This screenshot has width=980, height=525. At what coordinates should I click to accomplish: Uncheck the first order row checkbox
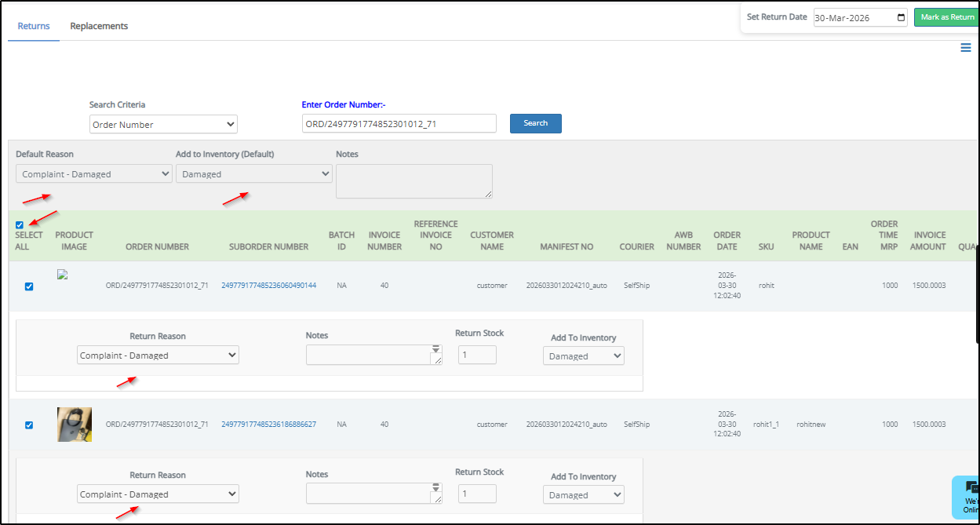click(29, 286)
